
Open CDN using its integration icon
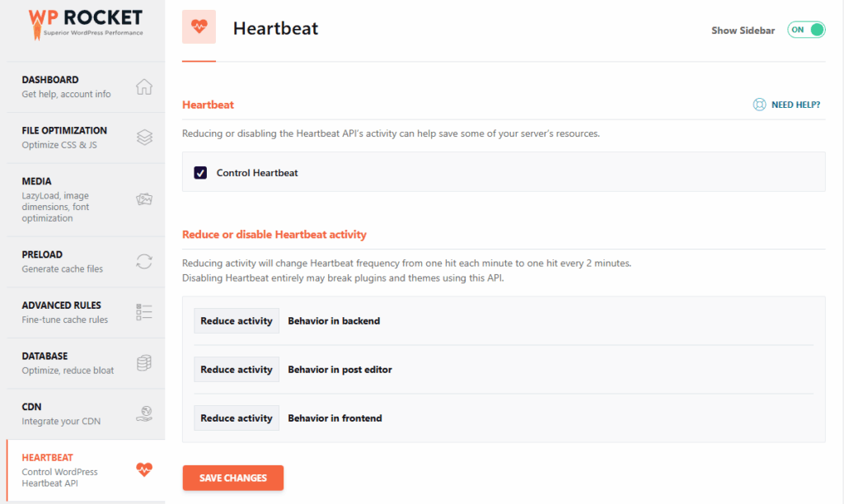pyautogui.click(x=143, y=413)
